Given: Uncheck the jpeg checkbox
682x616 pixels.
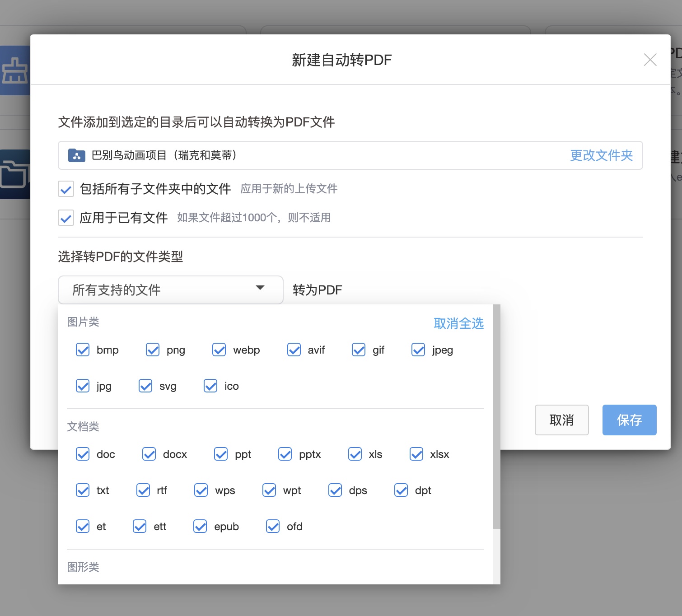Looking at the screenshot, I should [x=418, y=350].
